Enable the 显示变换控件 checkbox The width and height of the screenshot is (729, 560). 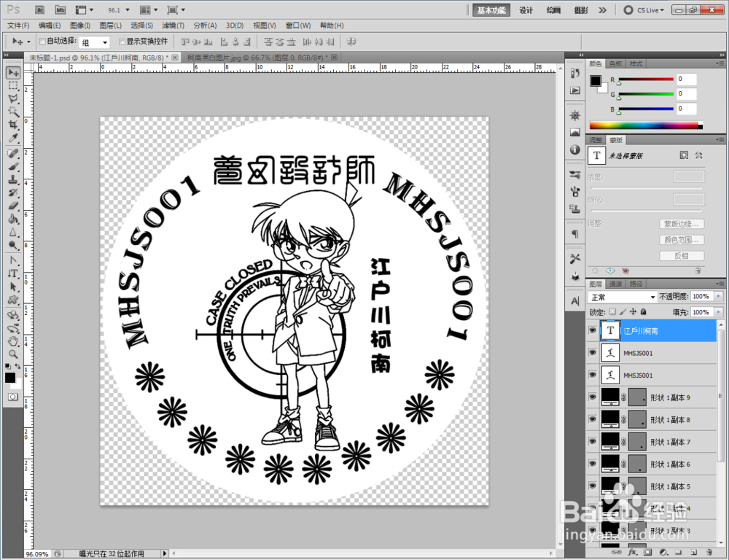click(x=122, y=42)
